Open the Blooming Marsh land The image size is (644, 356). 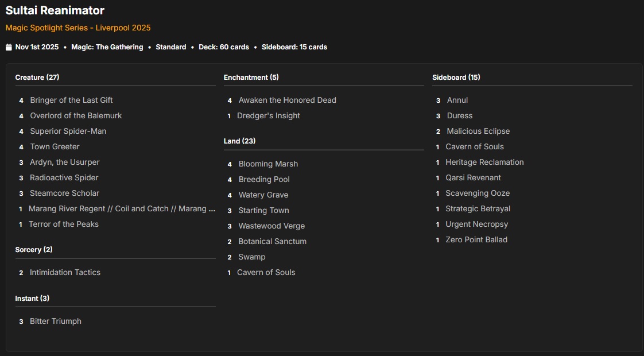[x=268, y=164]
